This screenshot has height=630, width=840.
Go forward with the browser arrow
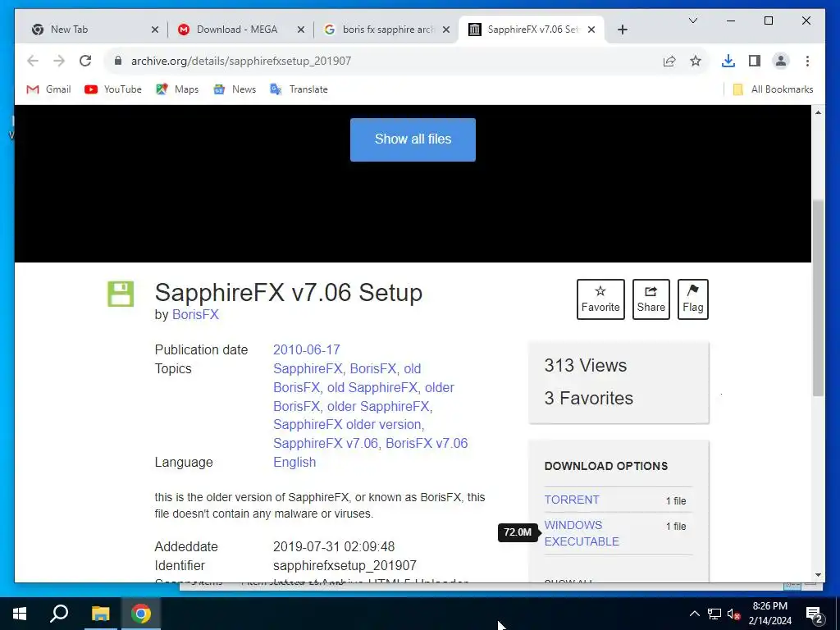coord(59,61)
